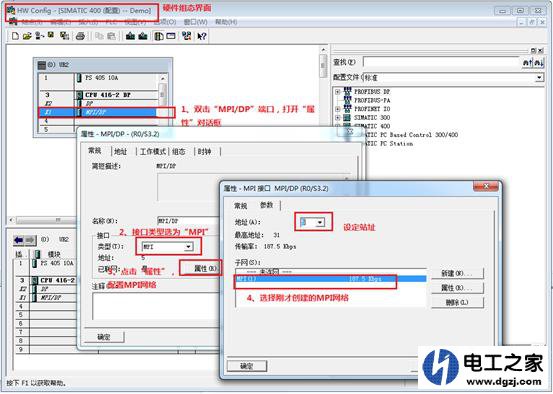The width and height of the screenshot is (553, 394).
Task: Click the PROFIBUS-PA catalog icon
Action: coord(347,100)
